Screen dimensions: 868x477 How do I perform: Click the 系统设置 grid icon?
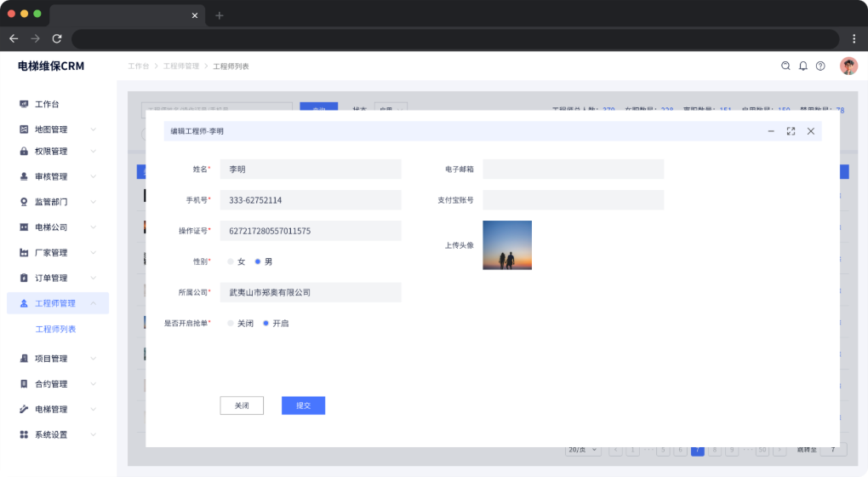pos(24,434)
